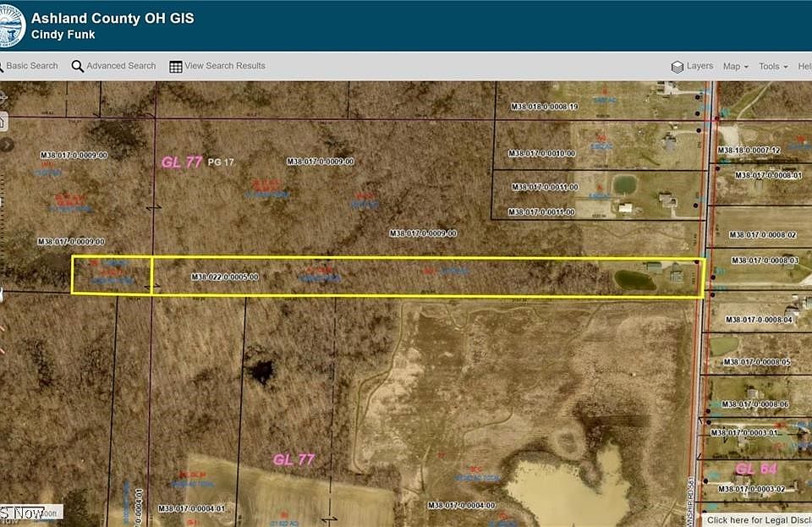Screen dimensions: 812x527
Task: Click the Ashland County OH GIS title
Action: tap(112, 18)
